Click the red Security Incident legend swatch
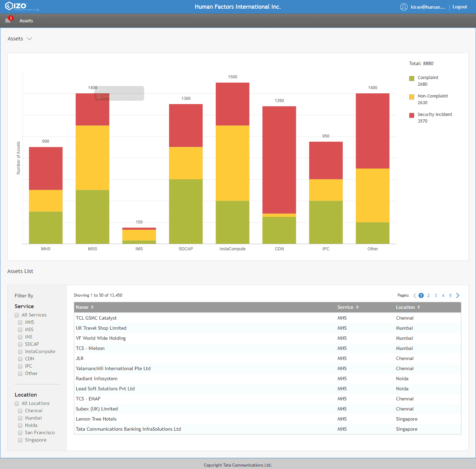This screenshot has width=476, height=469. pos(412,115)
